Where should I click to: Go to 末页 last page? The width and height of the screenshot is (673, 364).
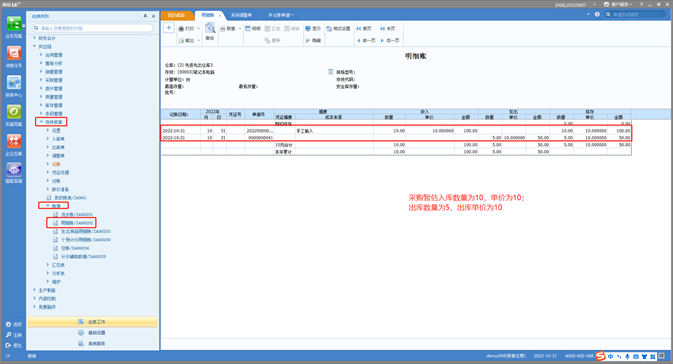(388, 28)
